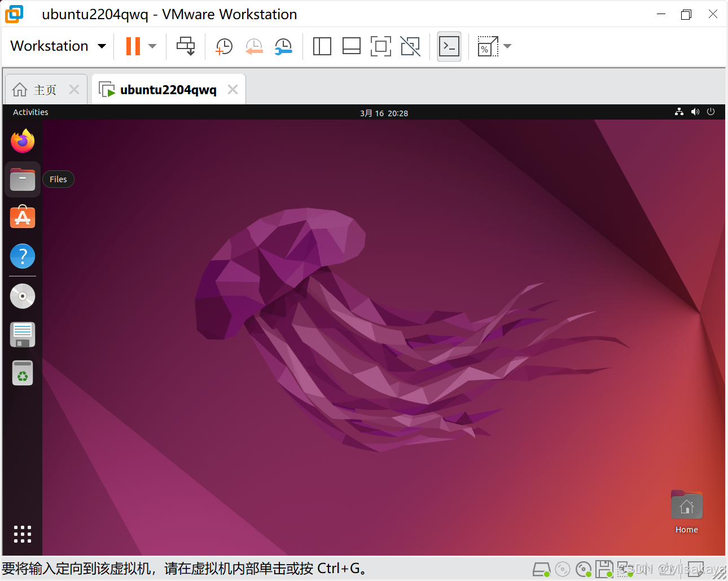Open the Home folder on the desktop
Image resolution: width=728 pixels, height=581 pixels.
point(687,512)
